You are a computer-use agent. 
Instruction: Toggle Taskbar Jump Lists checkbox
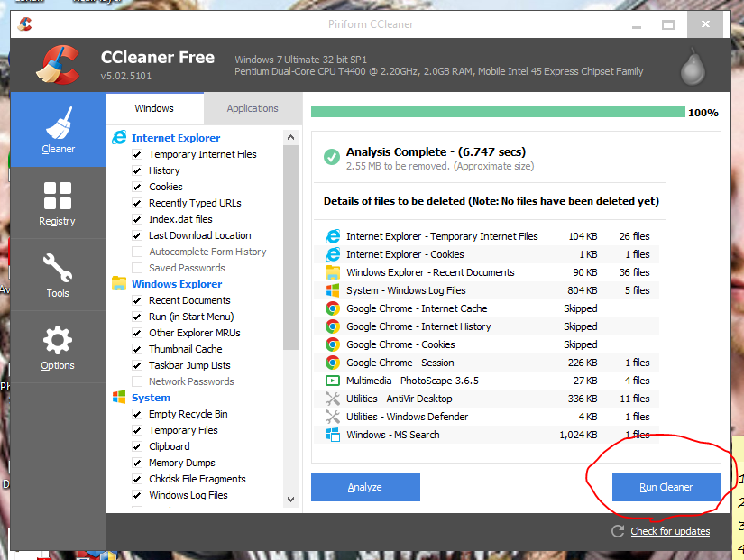coord(137,365)
